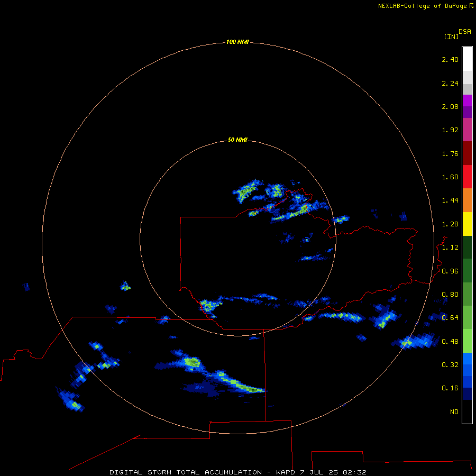Click the NEXLAB-College of DuPage credit text
476x476 pixels.
pyautogui.click(x=422, y=6)
